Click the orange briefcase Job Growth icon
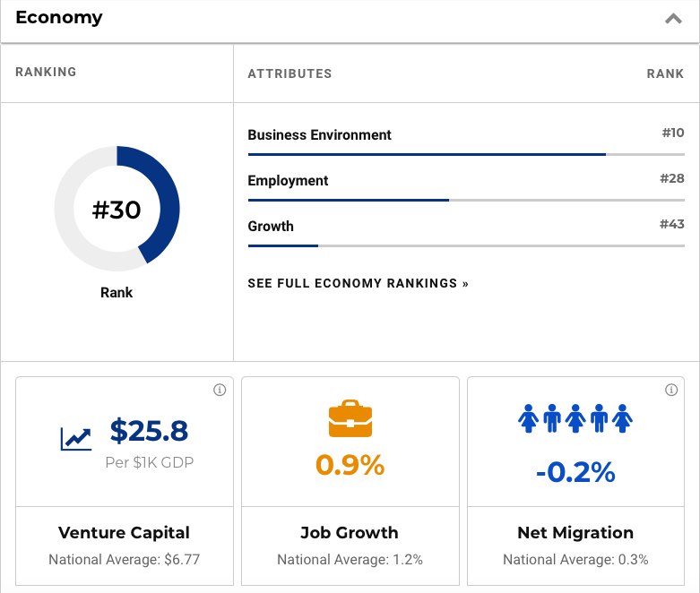 (350, 419)
